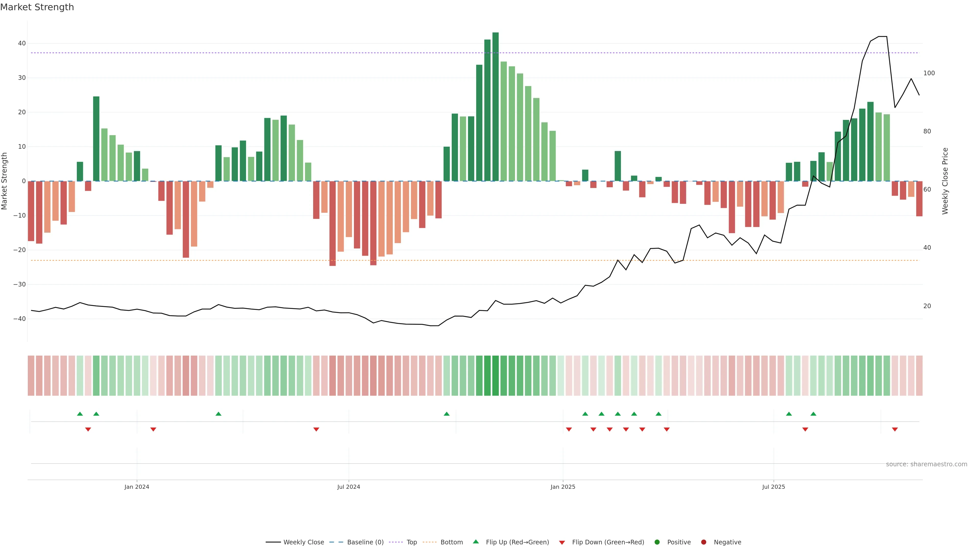Click the Bottom legend line marker
Image resolution: width=980 pixels, height=551 pixels.
coord(430,542)
